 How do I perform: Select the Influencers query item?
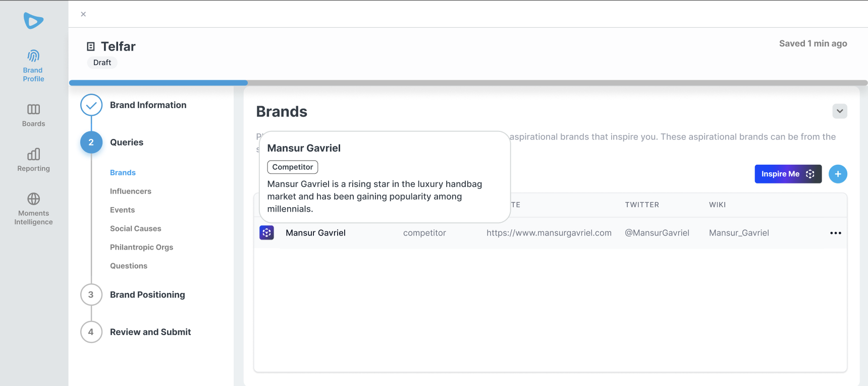[130, 191]
